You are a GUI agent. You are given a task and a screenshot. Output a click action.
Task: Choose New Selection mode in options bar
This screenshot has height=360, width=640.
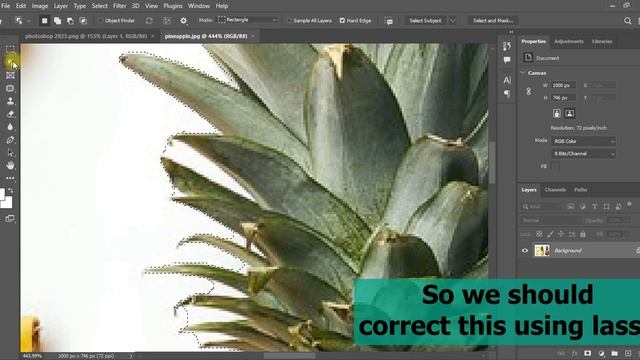tap(44, 20)
